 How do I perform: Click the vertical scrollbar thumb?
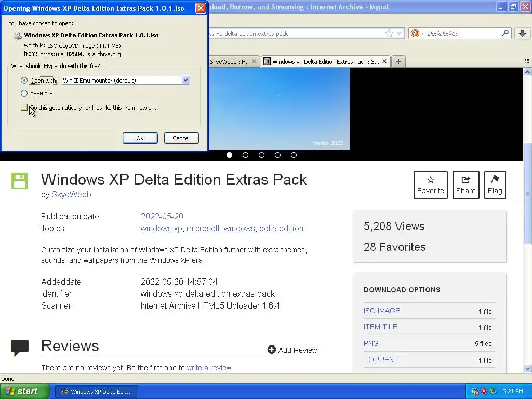point(527,193)
